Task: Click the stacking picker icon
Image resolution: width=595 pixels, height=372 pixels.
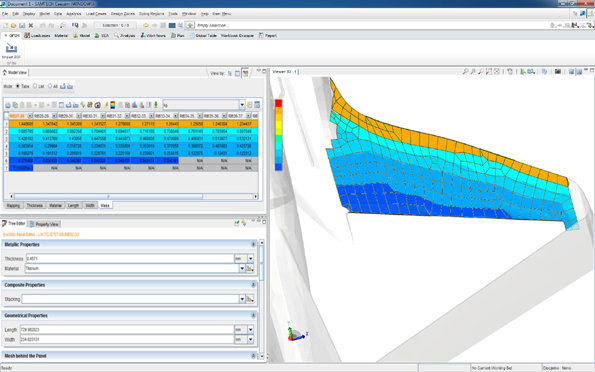Action: [250, 299]
